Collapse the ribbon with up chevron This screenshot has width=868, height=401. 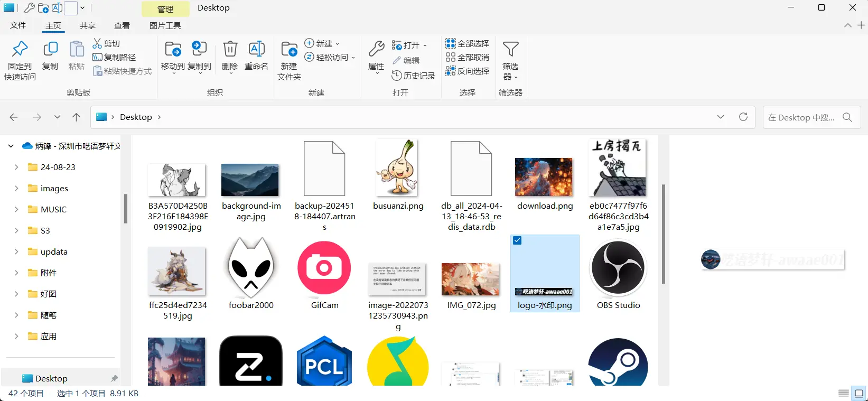point(848,25)
